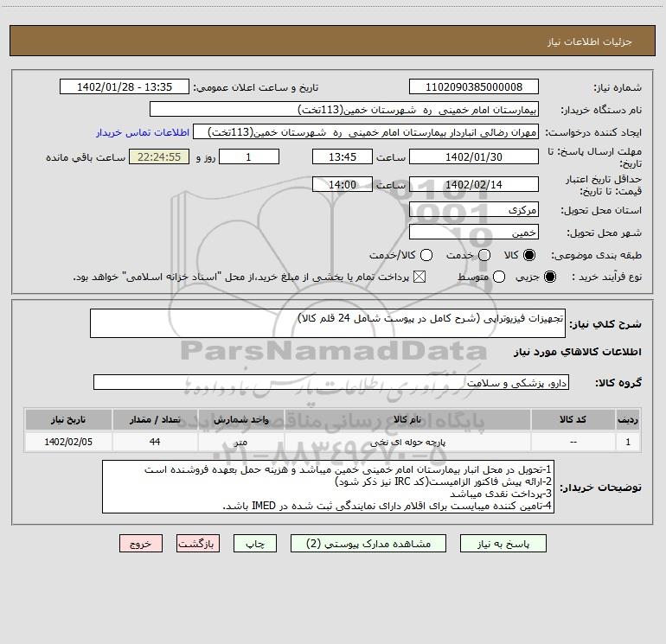Click the validity time field 14:00
The width and height of the screenshot is (666, 644).
[343, 184]
